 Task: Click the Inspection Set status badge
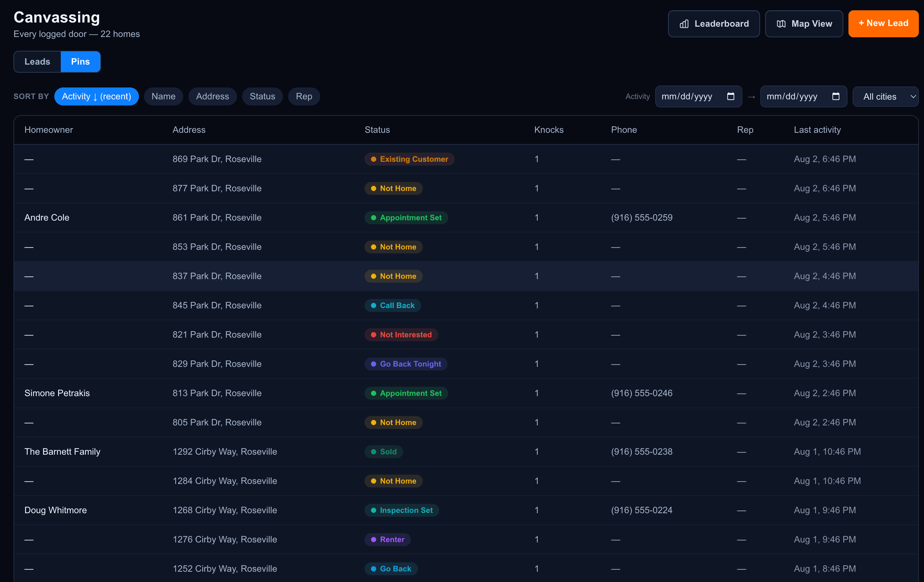(401, 510)
